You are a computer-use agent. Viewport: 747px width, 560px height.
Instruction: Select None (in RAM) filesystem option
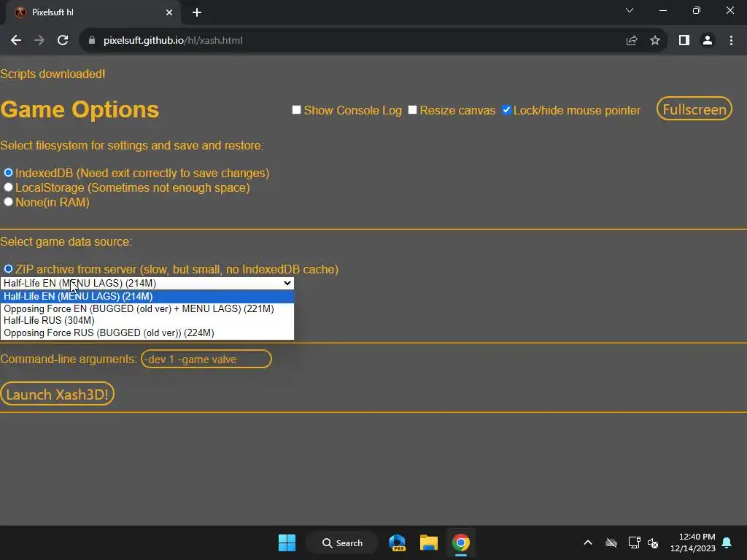point(8,202)
